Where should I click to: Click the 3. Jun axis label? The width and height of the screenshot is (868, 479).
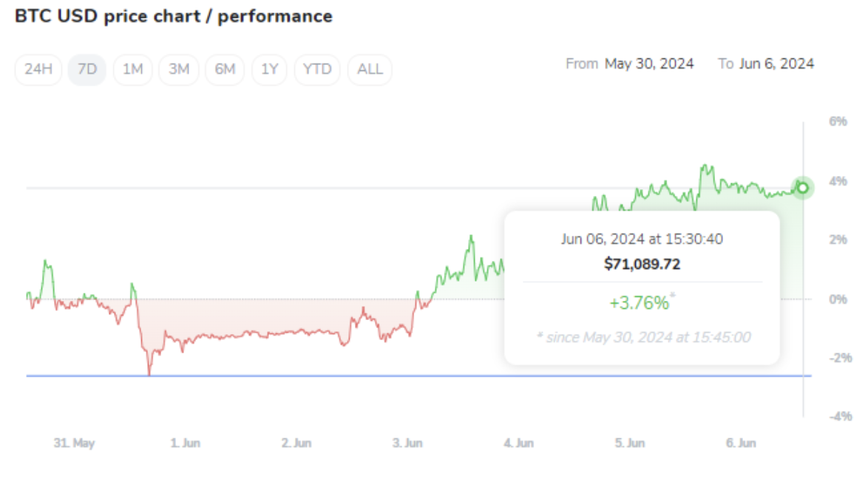(407, 444)
